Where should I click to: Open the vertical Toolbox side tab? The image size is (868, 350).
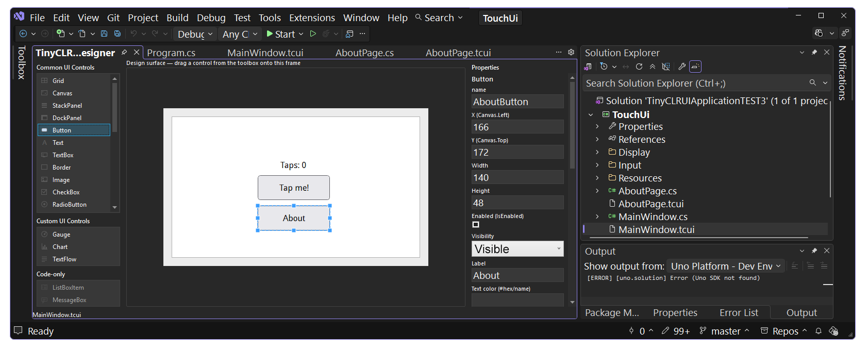click(x=21, y=62)
